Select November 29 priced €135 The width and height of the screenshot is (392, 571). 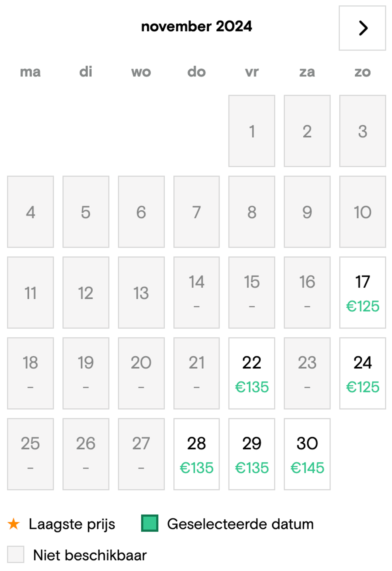pyautogui.click(x=252, y=454)
